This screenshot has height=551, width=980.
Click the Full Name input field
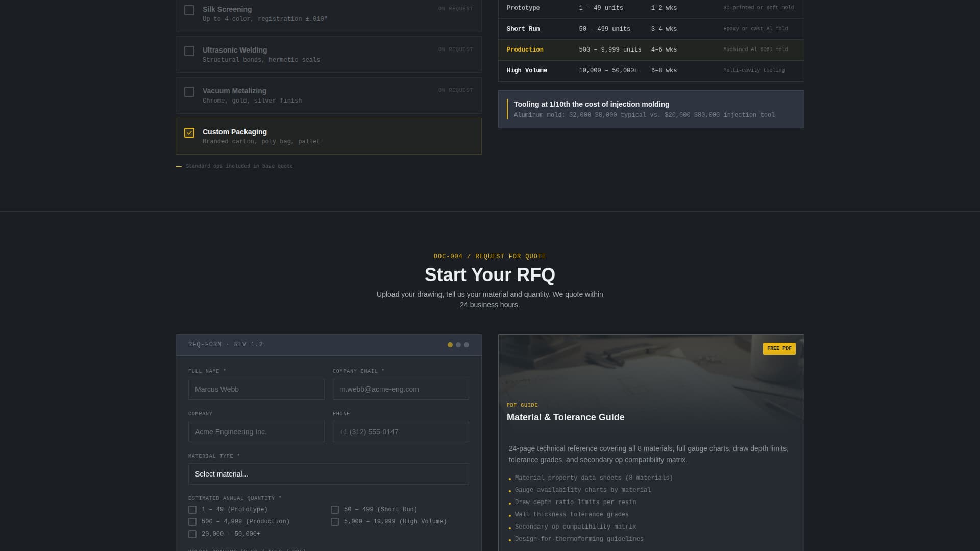point(256,389)
